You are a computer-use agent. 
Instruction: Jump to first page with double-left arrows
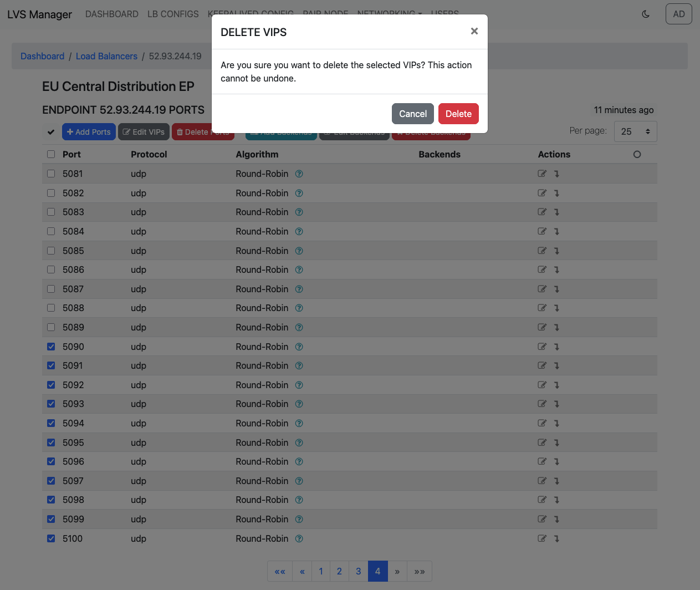coord(280,571)
